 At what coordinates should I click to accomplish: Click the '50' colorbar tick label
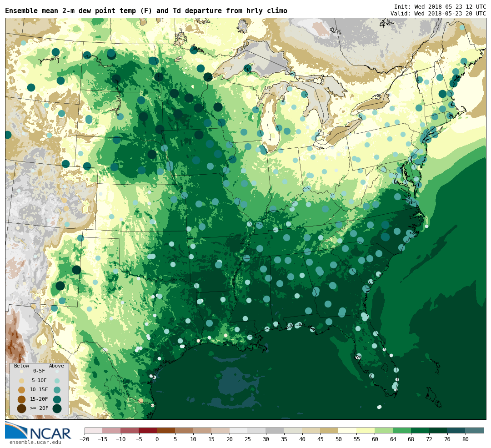pyautogui.click(x=339, y=439)
